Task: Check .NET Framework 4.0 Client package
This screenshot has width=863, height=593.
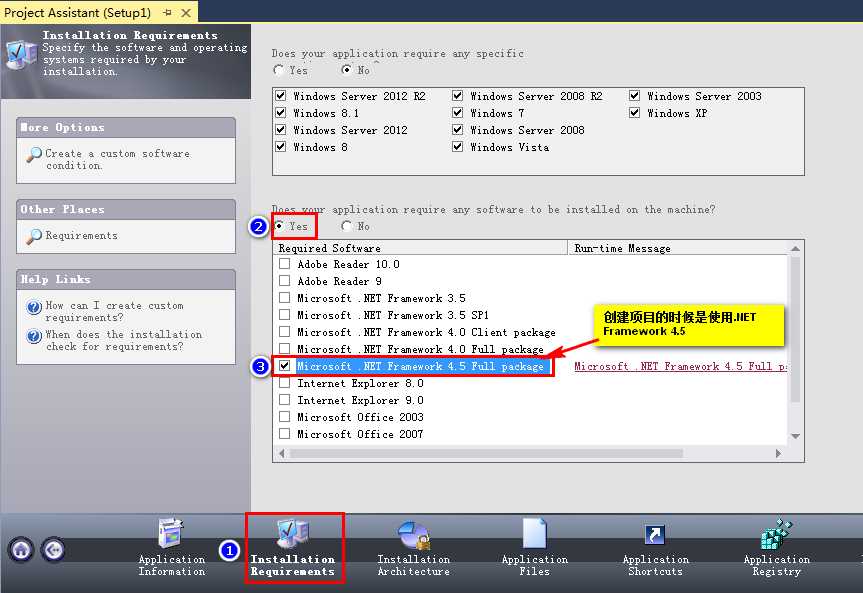Action: click(284, 332)
